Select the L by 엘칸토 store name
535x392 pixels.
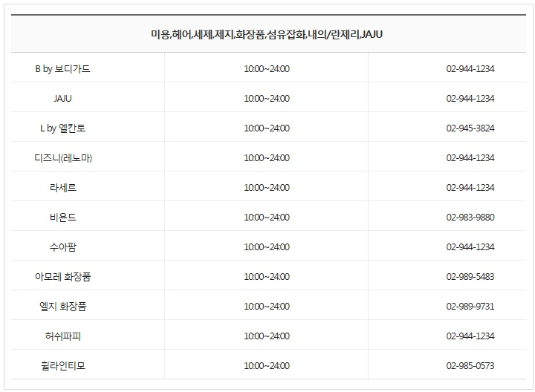[x=63, y=128]
